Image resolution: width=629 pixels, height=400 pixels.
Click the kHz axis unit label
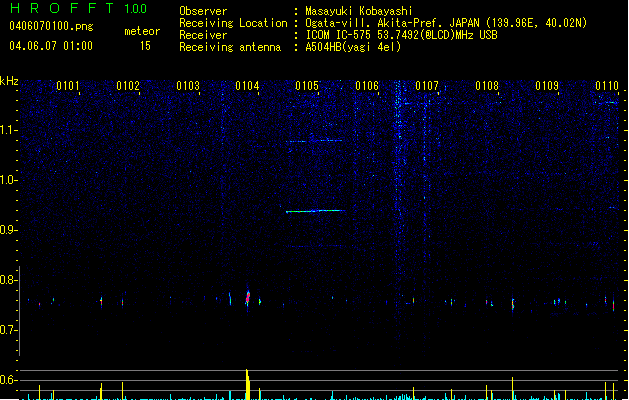pos(9,81)
